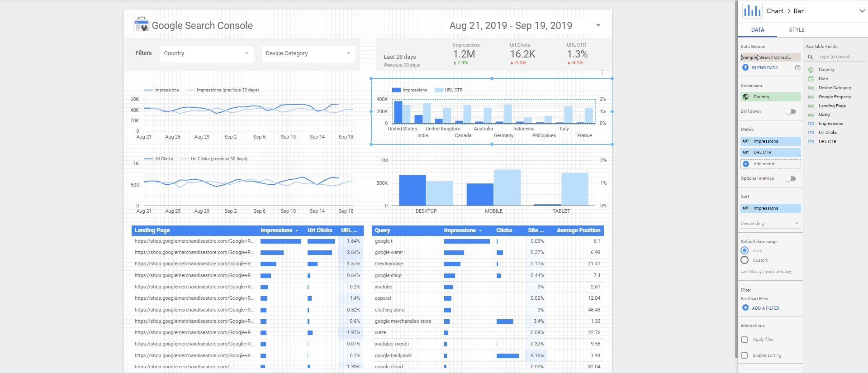Open the Descending sort order dropdown
The image size is (868, 374).
[770, 224]
